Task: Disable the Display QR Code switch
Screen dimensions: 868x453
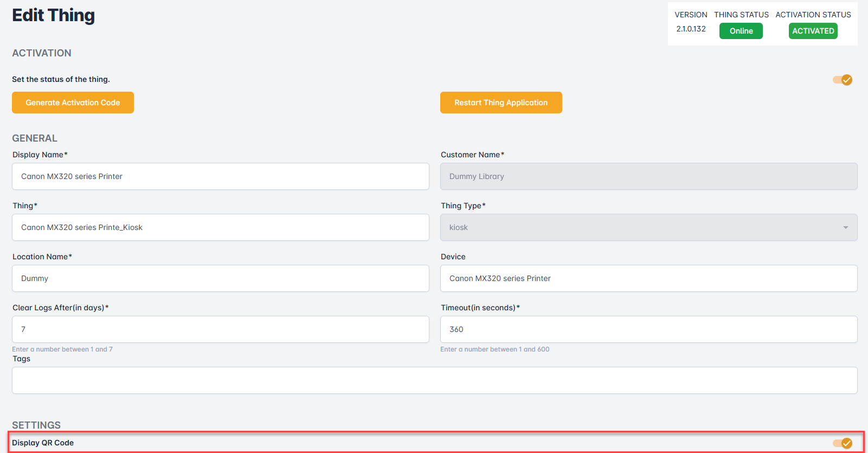Action: [x=843, y=443]
